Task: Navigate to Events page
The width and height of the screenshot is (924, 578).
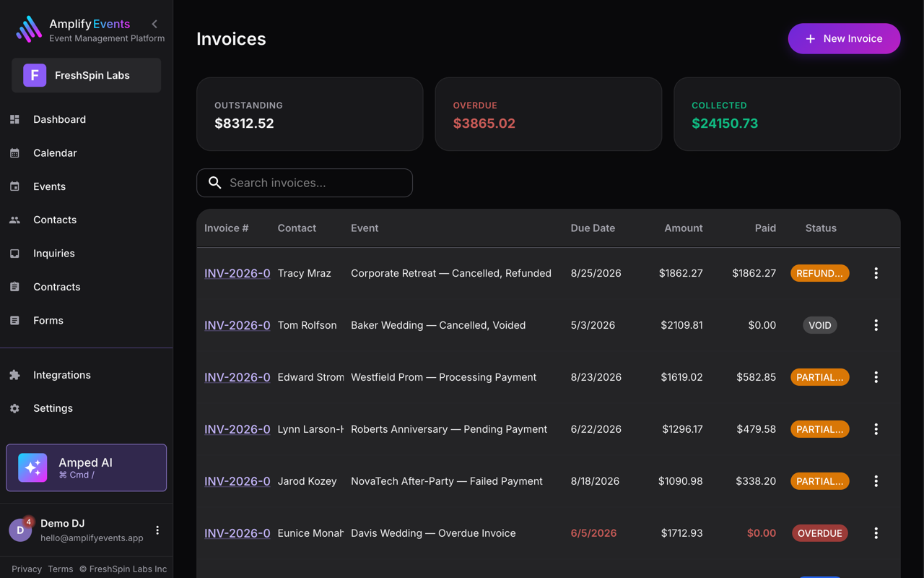Action: (86, 186)
